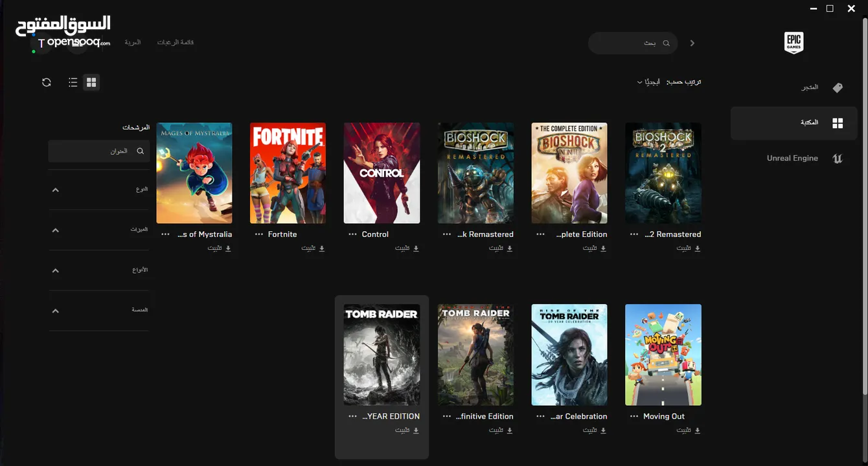Image resolution: width=868 pixels, height=466 pixels.
Task: Open قائمة الرغبات (wishlist) in the top bar
Action: (176, 42)
